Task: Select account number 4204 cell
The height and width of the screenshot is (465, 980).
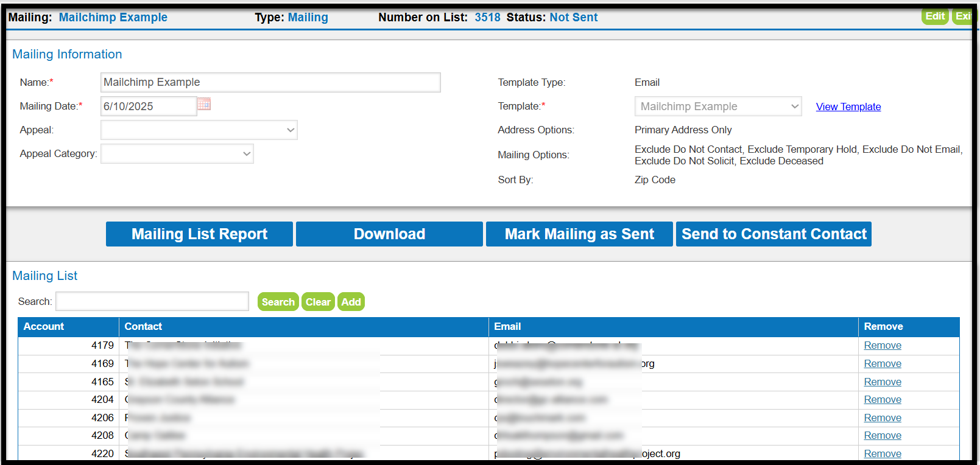Action: (x=68, y=400)
